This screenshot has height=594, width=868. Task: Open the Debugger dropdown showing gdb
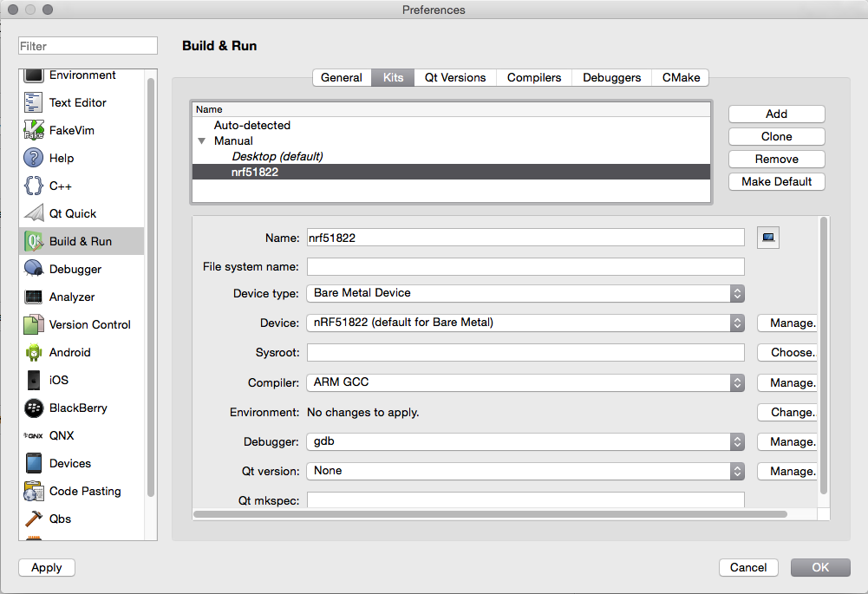[x=525, y=441]
